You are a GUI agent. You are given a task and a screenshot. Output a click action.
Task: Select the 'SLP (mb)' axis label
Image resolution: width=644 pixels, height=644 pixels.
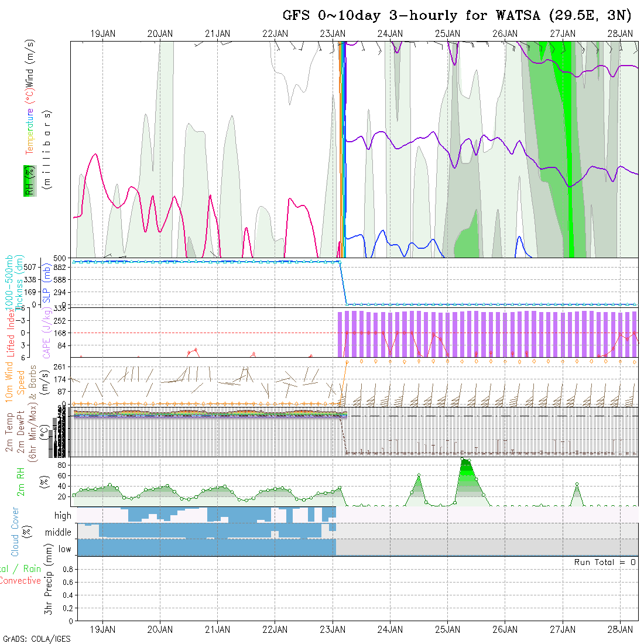[47, 283]
